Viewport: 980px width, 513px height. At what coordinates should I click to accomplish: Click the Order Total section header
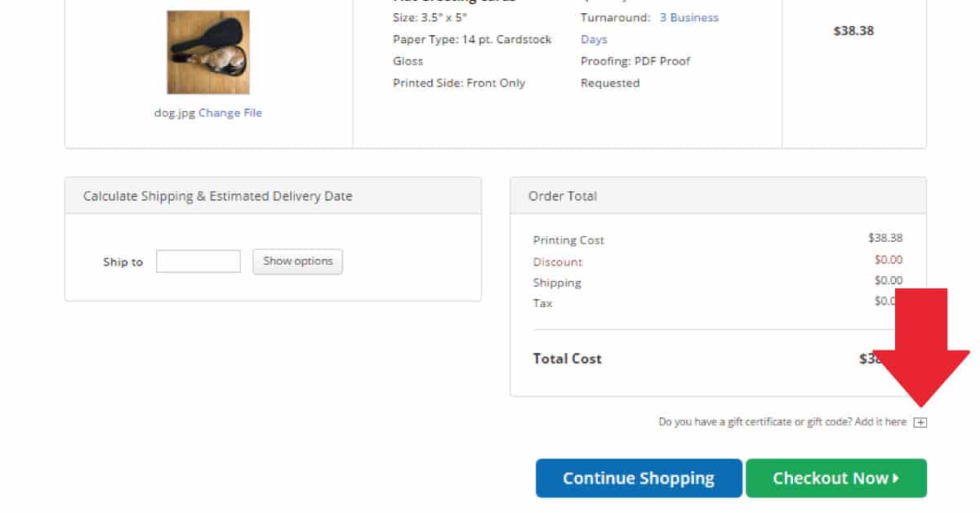(x=562, y=196)
